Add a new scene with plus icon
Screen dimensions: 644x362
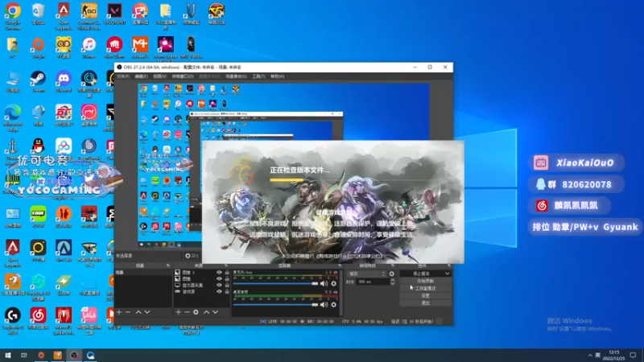coord(119,312)
